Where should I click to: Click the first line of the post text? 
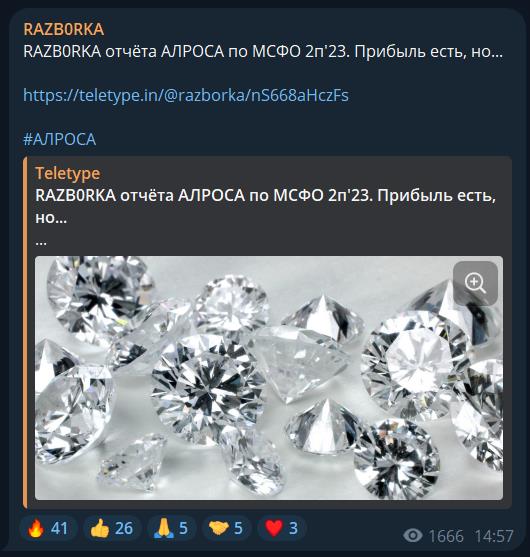point(263,52)
